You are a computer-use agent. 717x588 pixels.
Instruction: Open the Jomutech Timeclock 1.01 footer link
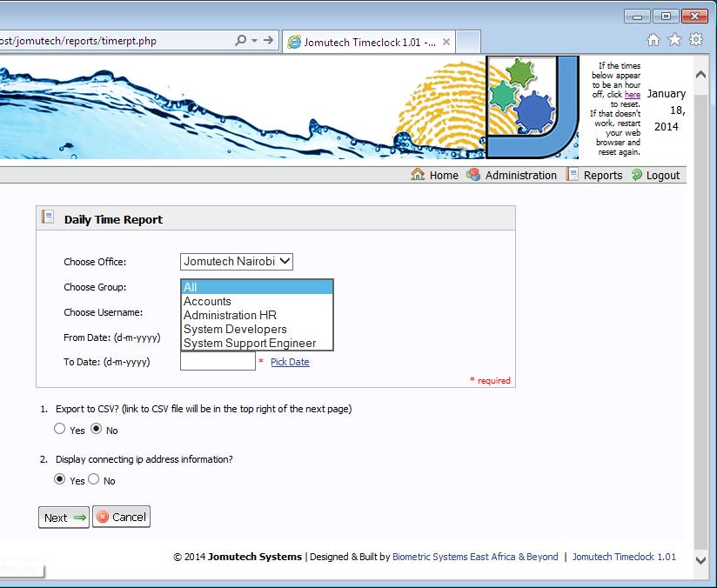click(624, 557)
